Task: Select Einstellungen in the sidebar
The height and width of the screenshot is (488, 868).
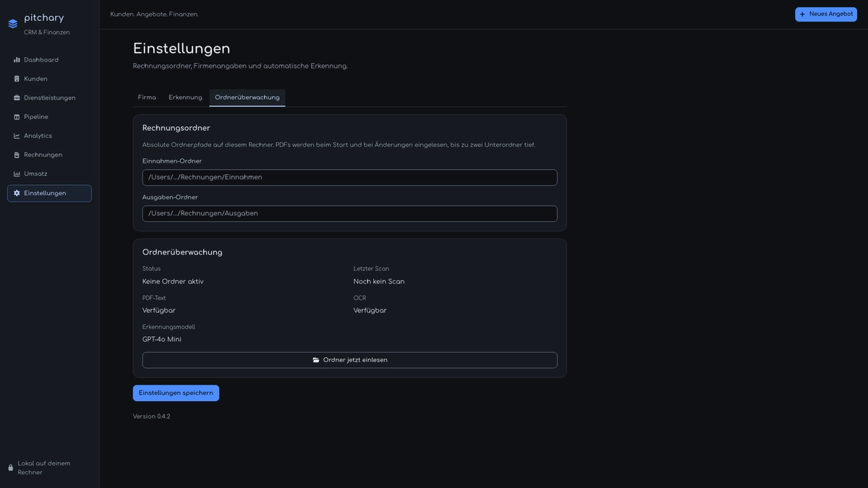Action: [x=49, y=193]
